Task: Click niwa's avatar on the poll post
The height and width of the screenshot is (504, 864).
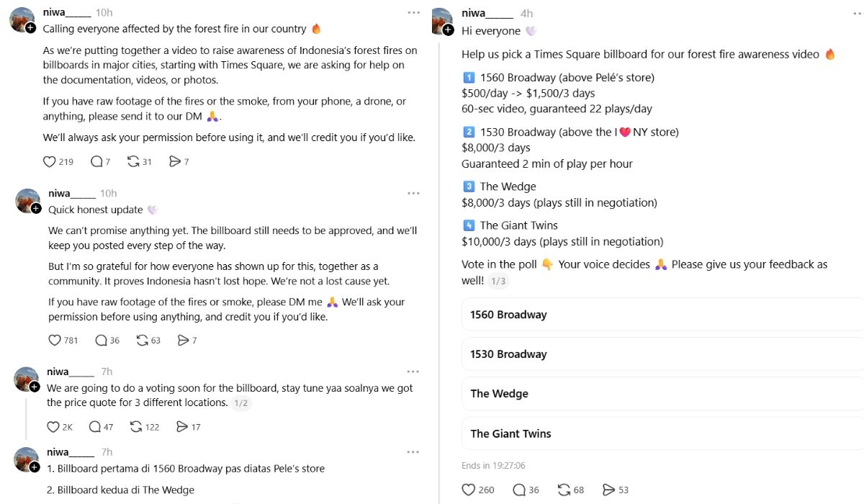Action: (x=442, y=21)
